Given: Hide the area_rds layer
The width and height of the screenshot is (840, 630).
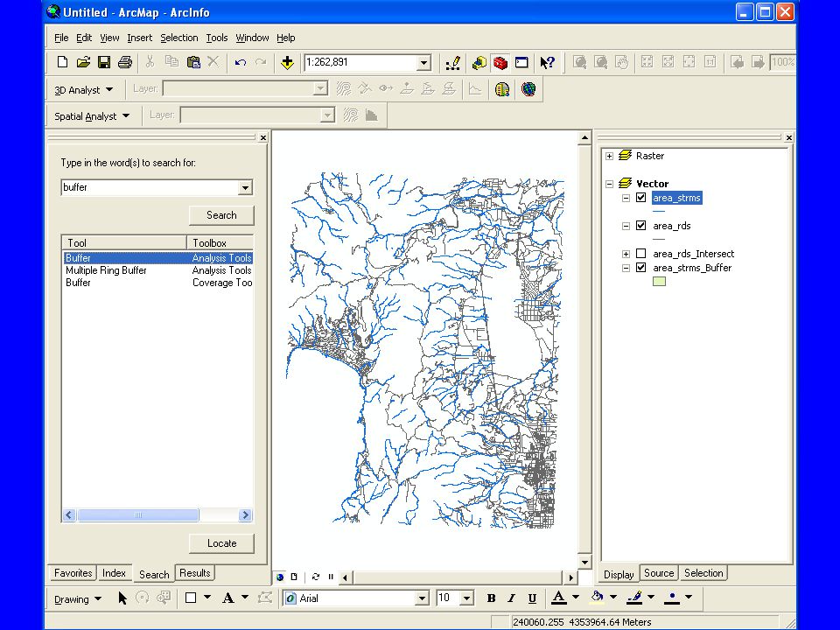Looking at the screenshot, I should 640,226.
